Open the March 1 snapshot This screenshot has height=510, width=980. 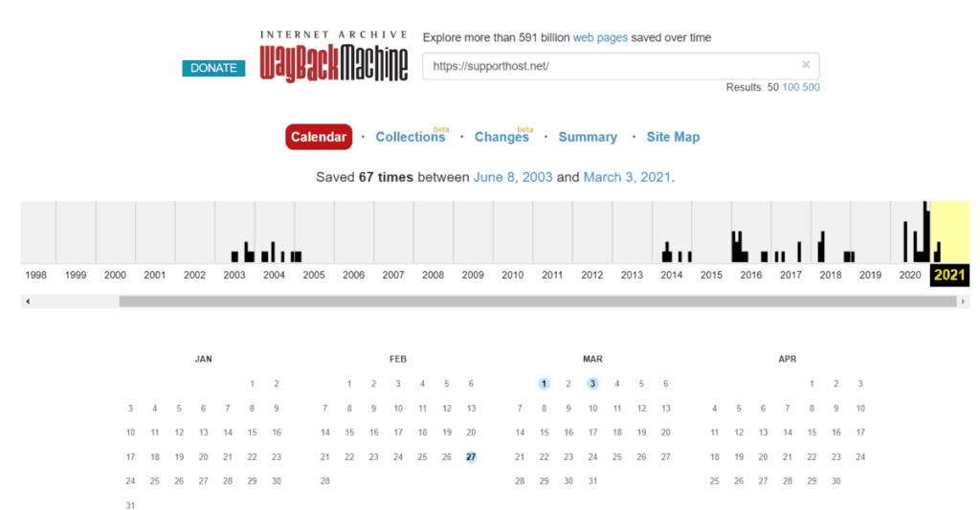click(x=544, y=384)
